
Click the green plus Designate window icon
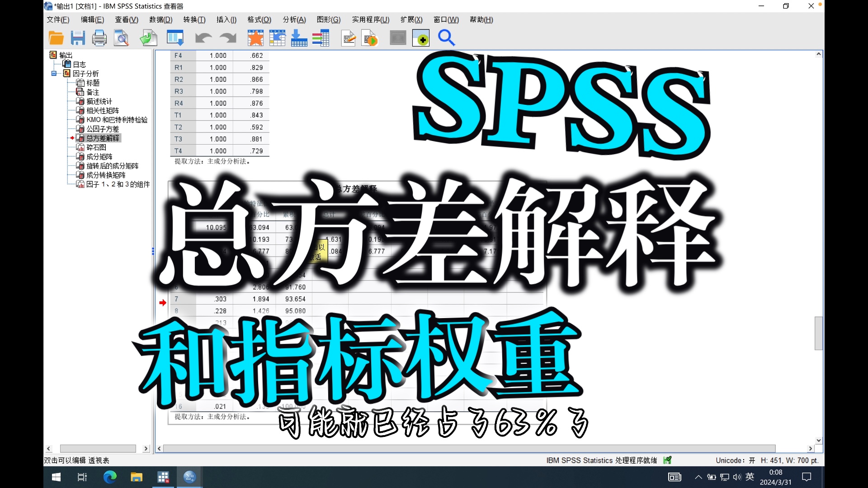[421, 38]
